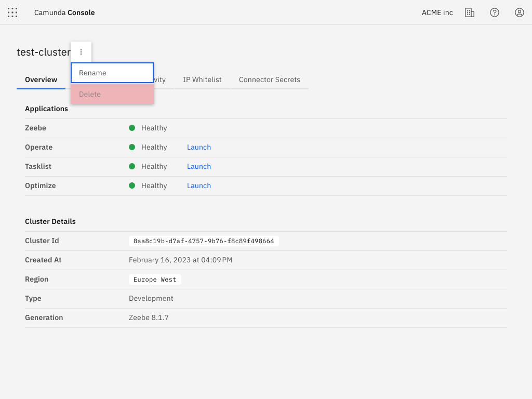The image size is (532, 399).
Task: Go to the Connector Secrets tab
Action: [x=269, y=79]
